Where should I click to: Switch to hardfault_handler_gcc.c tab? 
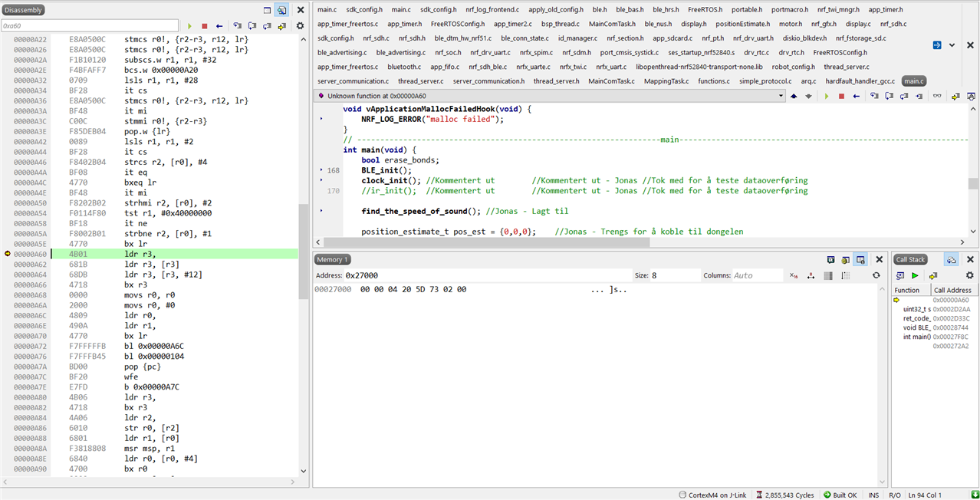point(860,81)
